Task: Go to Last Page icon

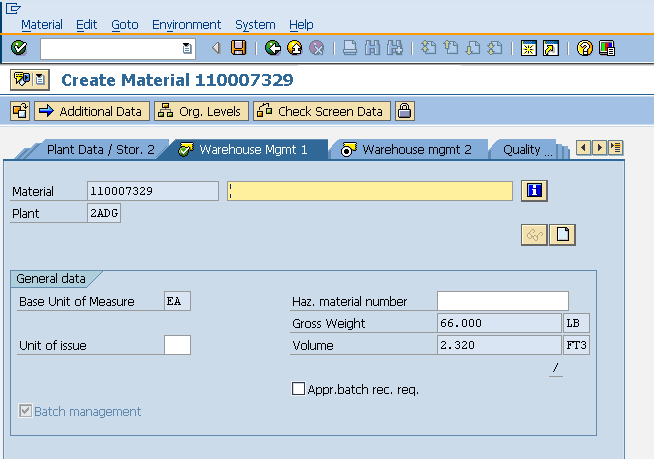Action: 495,48
